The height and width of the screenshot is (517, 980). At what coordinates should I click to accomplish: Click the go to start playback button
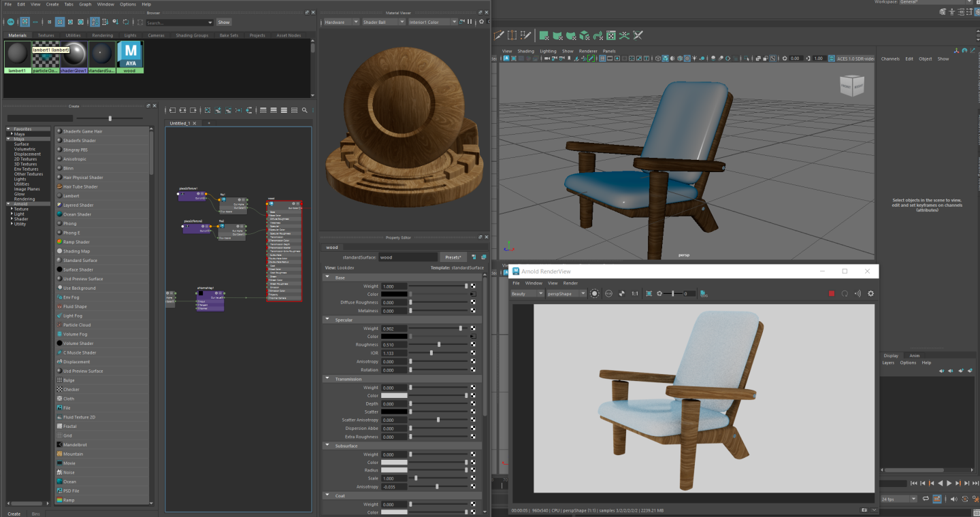[913, 483]
